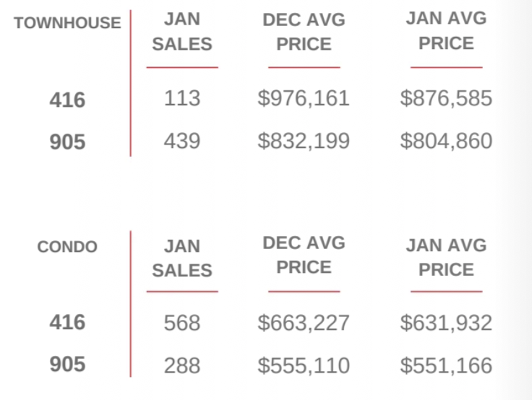Viewport: 532px width, 400px height.
Task: Click JAN SALES header in condo table
Action: (182, 258)
